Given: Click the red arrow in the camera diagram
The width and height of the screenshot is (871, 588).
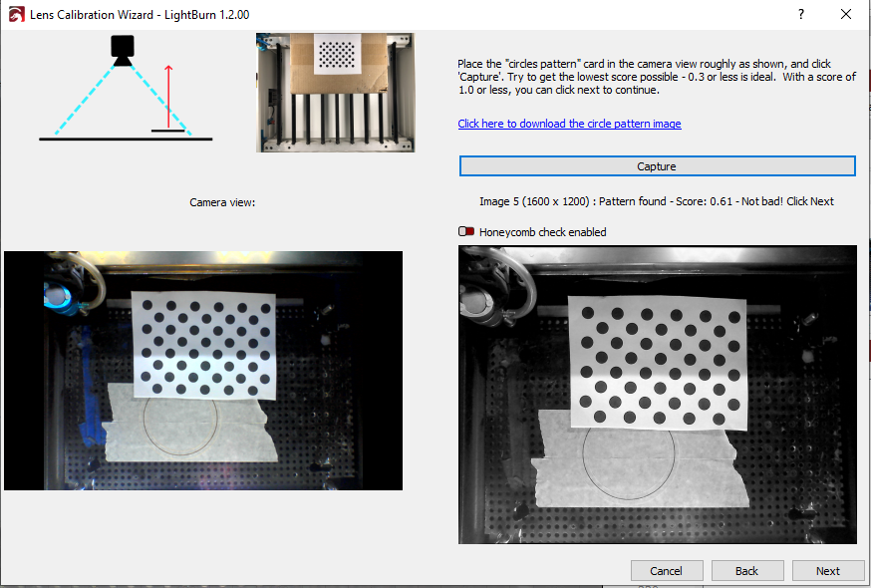Looking at the screenshot, I should 168,97.
